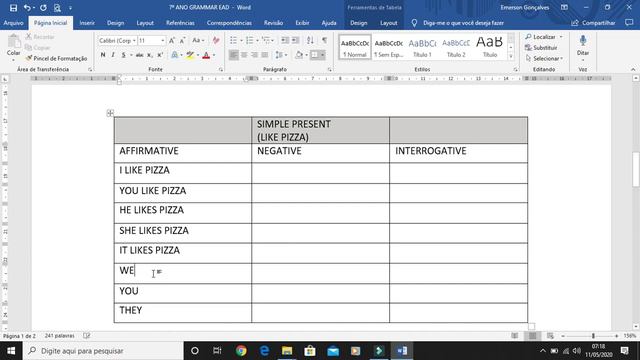Click the strikethrough abc icon
The height and width of the screenshot is (360, 640).
click(139, 55)
